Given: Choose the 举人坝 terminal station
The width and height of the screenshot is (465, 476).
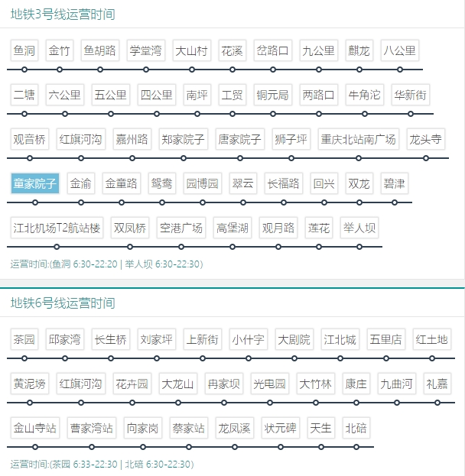Looking at the screenshot, I should (359, 228).
